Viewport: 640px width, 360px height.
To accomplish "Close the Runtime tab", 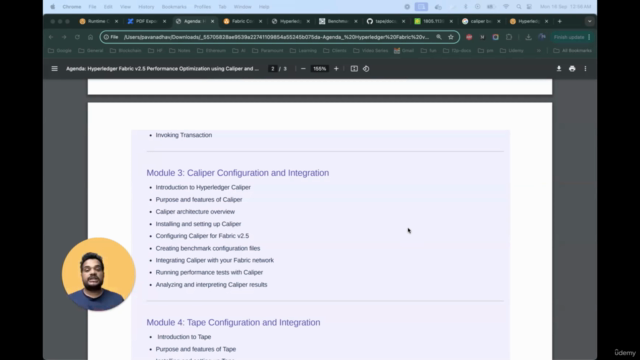I will [116, 21].
